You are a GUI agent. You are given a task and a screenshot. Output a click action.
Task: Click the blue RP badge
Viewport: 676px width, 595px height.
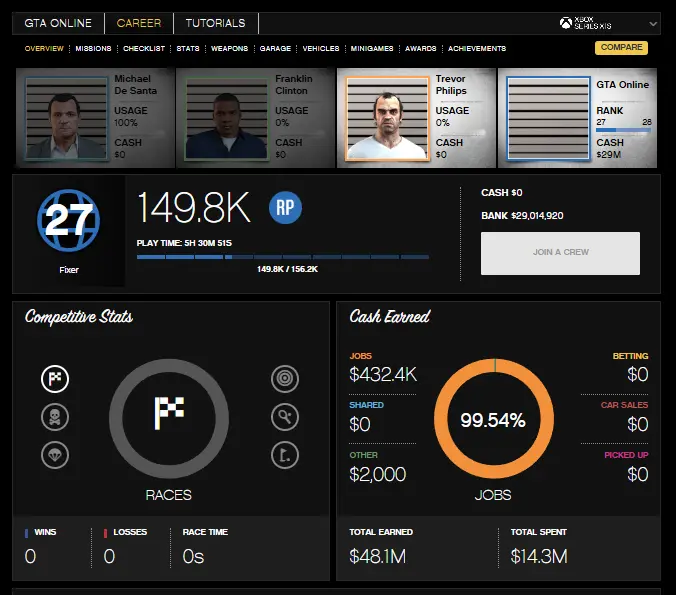tap(285, 207)
